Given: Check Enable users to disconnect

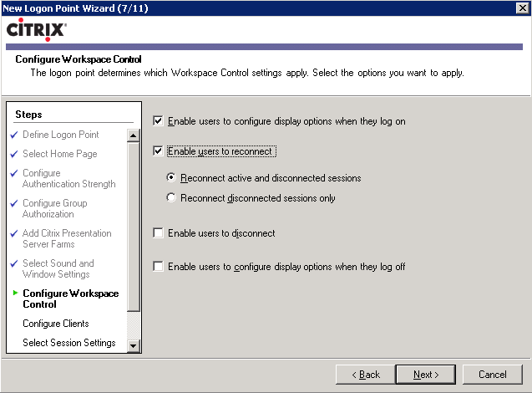Looking at the screenshot, I should (x=158, y=233).
